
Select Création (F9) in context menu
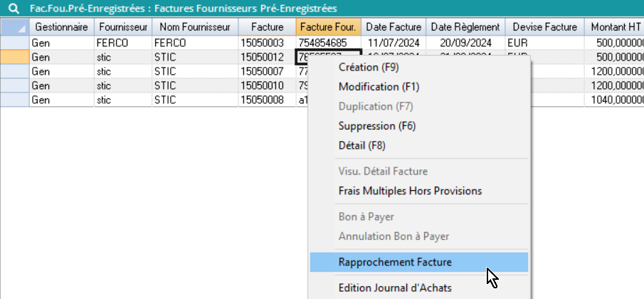(x=369, y=68)
